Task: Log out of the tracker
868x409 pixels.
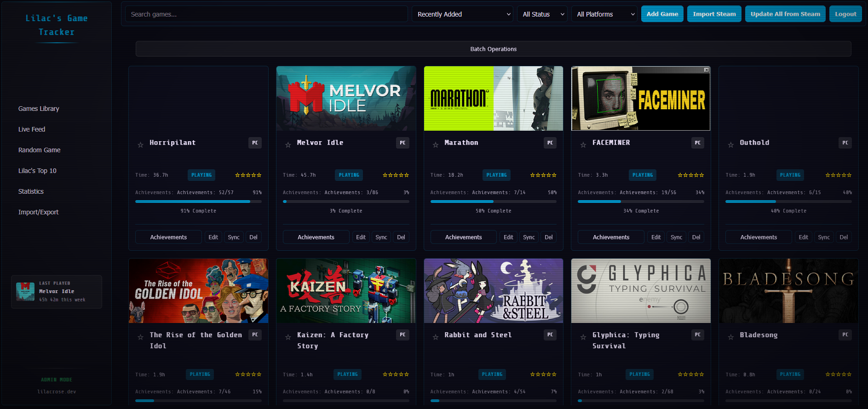Action: point(845,14)
